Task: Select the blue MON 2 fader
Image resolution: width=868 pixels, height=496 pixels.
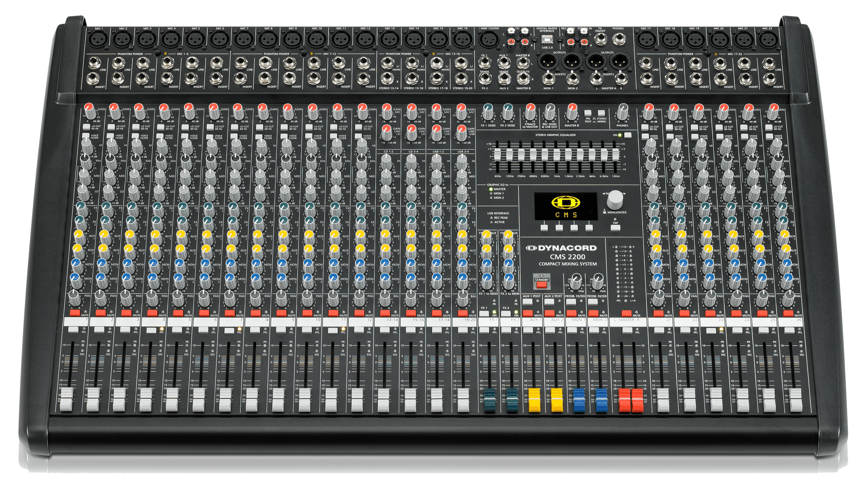Action: (x=601, y=400)
